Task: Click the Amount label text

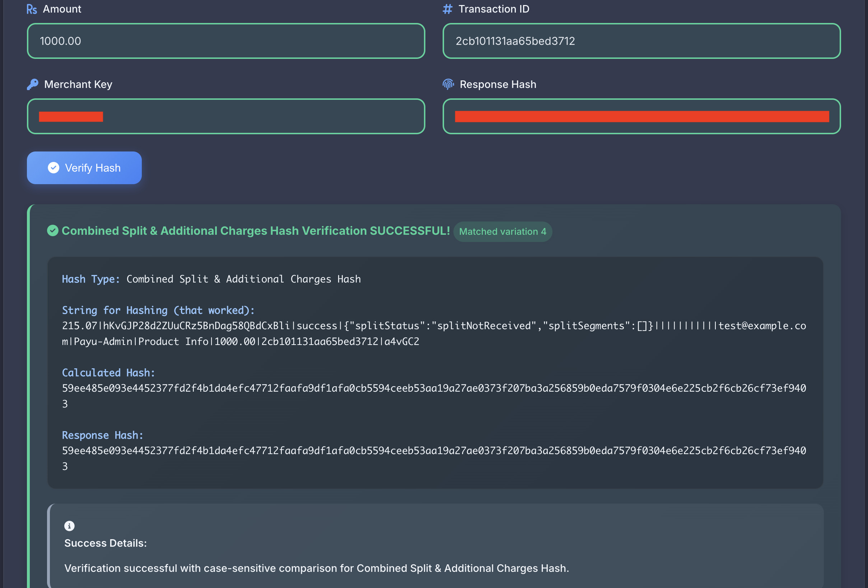Action: pyautogui.click(x=62, y=9)
